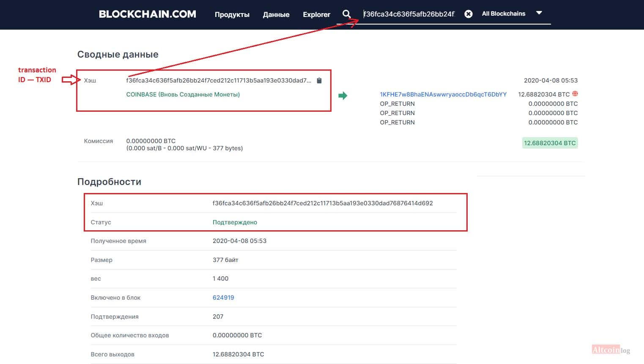Go to BLOCKCHAIN.COM home logo
Image resolution: width=644 pixels, height=364 pixels.
pos(148,14)
